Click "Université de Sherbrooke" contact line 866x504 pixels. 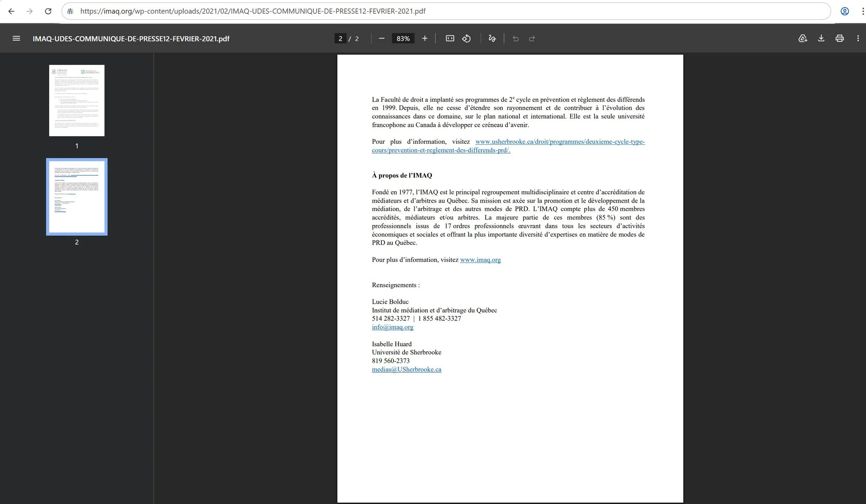pos(407,352)
